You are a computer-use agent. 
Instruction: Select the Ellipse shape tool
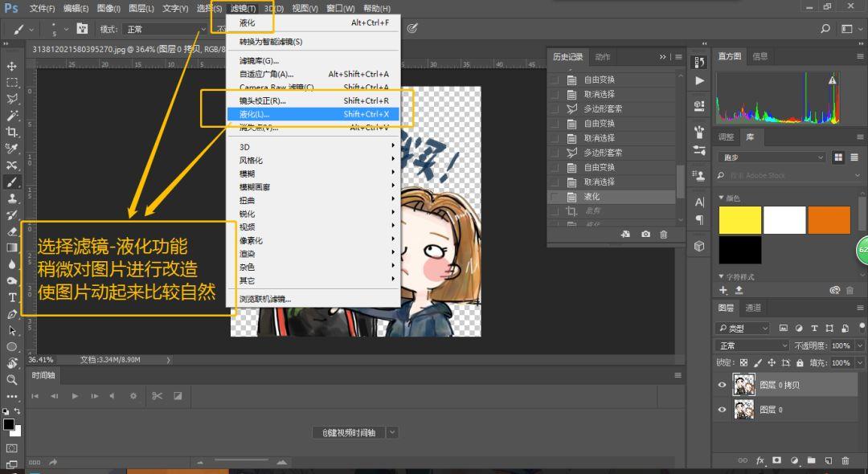click(x=11, y=347)
